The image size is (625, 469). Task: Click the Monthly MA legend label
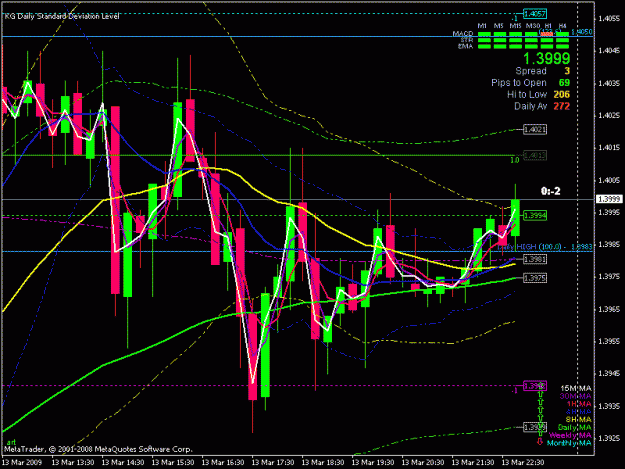click(x=569, y=443)
